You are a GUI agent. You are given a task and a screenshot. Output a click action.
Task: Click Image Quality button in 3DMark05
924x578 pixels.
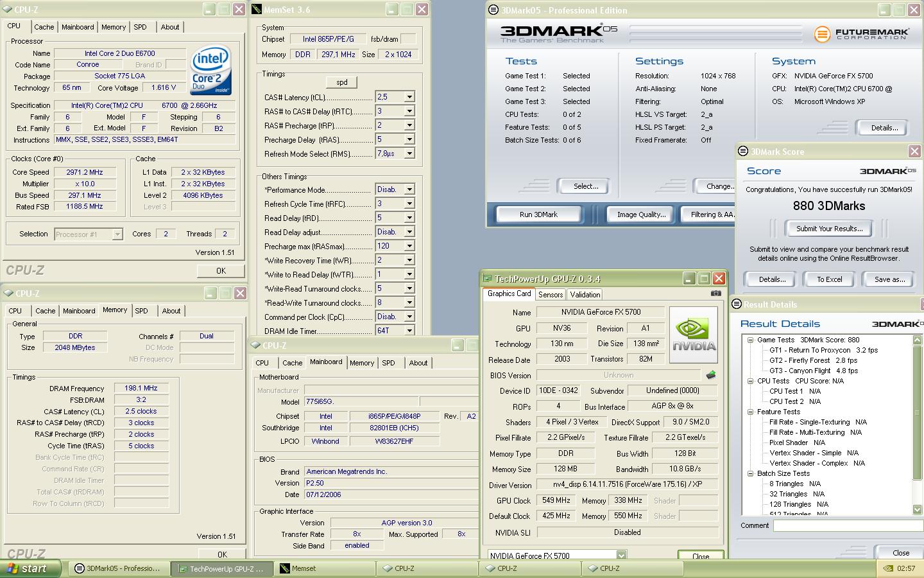[641, 215]
